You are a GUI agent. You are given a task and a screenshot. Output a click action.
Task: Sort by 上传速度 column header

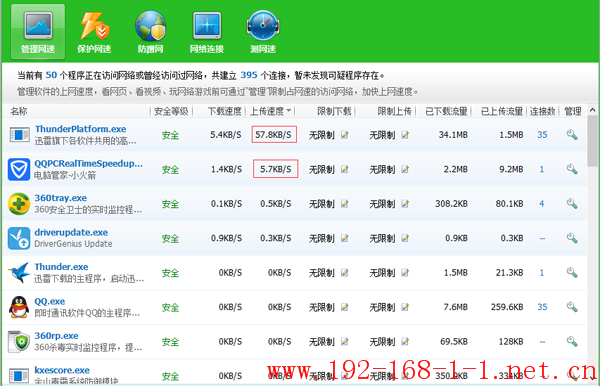[271, 111]
